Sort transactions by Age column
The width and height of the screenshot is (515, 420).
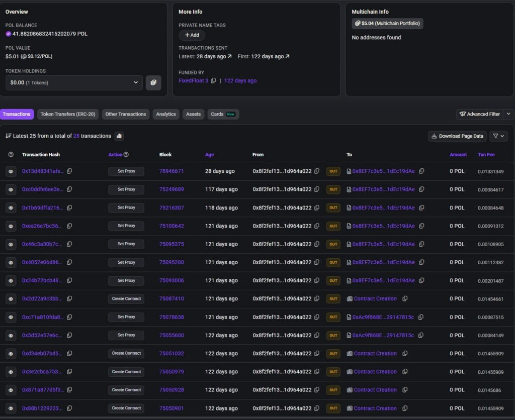tap(209, 155)
